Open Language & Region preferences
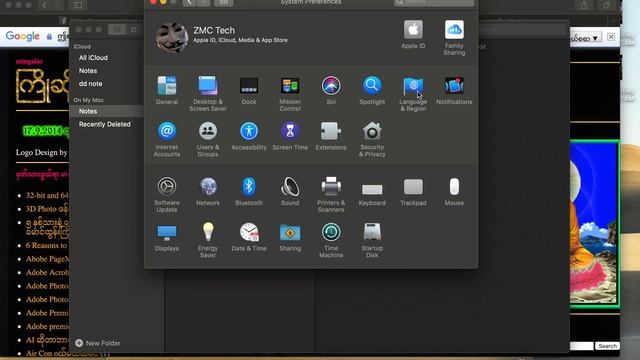Viewport: 640px width, 360px height. coord(413,93)
